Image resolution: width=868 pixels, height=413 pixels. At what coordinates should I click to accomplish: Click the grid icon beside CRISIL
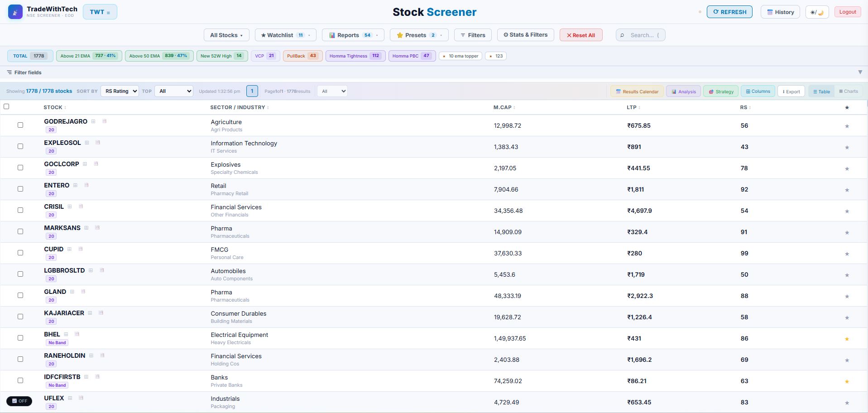[70, 206]
